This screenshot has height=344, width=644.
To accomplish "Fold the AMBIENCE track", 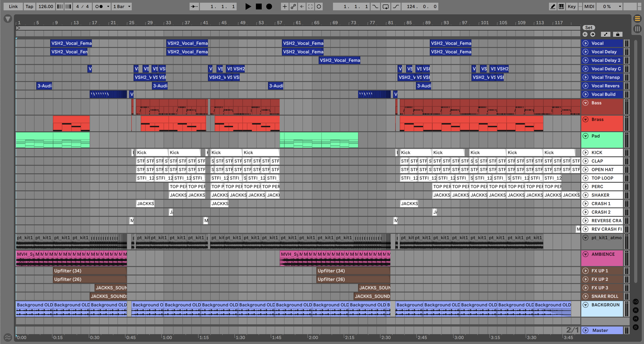I will coord(586,254).
